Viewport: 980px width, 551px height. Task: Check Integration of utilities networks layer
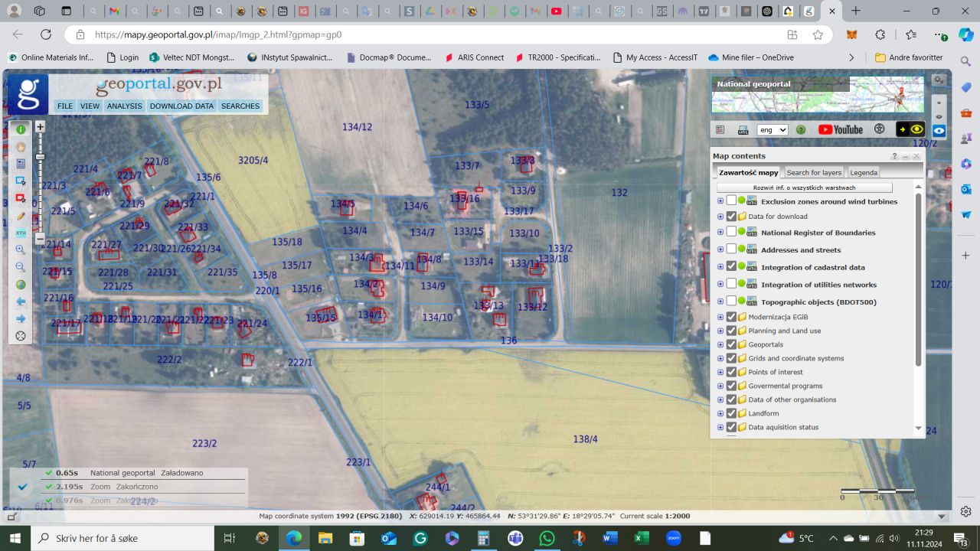731,284
